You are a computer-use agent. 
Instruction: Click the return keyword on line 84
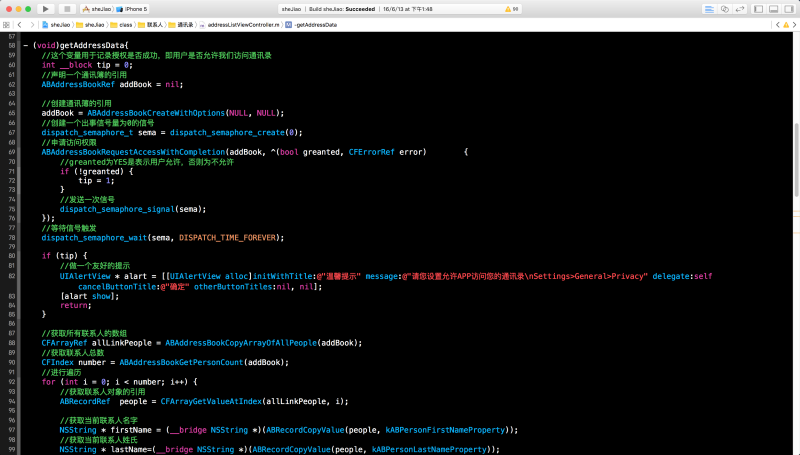[x=73, y=306]
